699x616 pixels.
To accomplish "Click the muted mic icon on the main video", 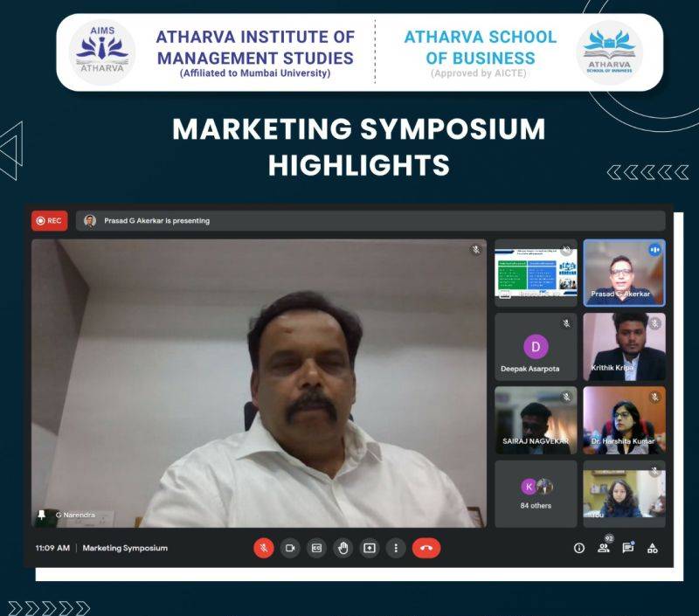I will pyautogui.click(x=475, y=250).
